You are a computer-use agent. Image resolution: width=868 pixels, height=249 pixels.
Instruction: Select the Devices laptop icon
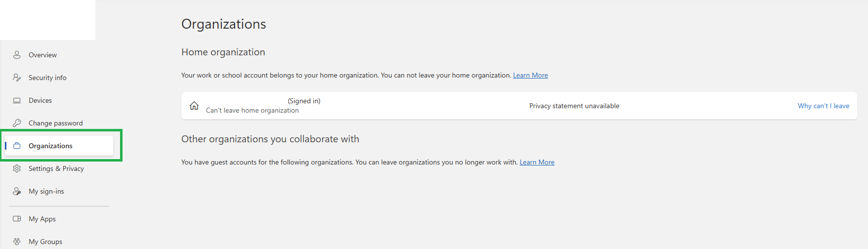pos(17,100)
